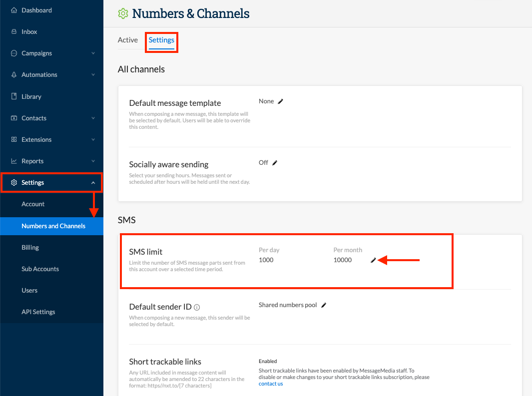Select the Settings tab

tap(161, 40)
